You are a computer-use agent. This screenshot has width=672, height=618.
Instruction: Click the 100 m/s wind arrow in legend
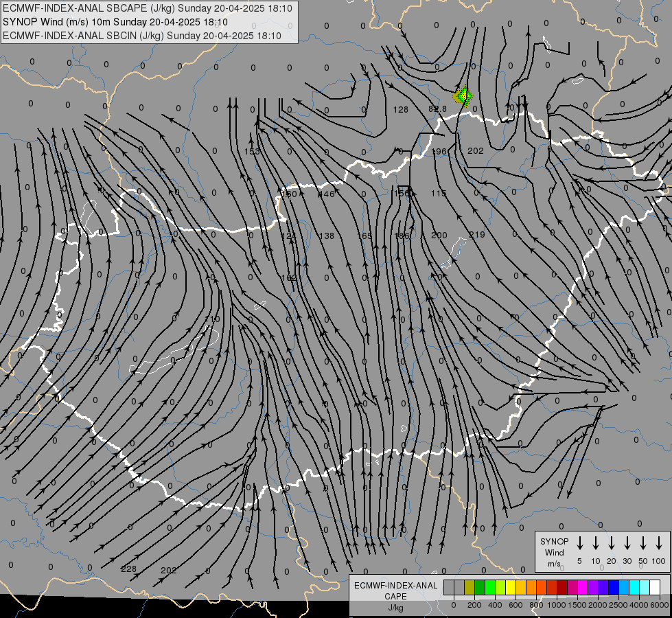coord(659,543)
